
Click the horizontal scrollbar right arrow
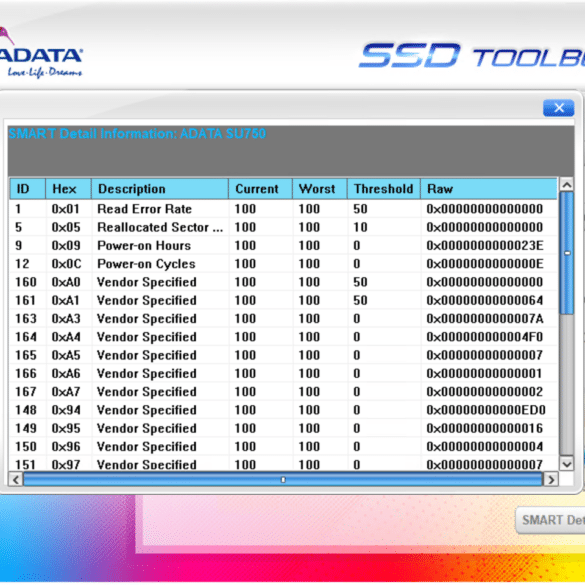click(x=551, y=479)
